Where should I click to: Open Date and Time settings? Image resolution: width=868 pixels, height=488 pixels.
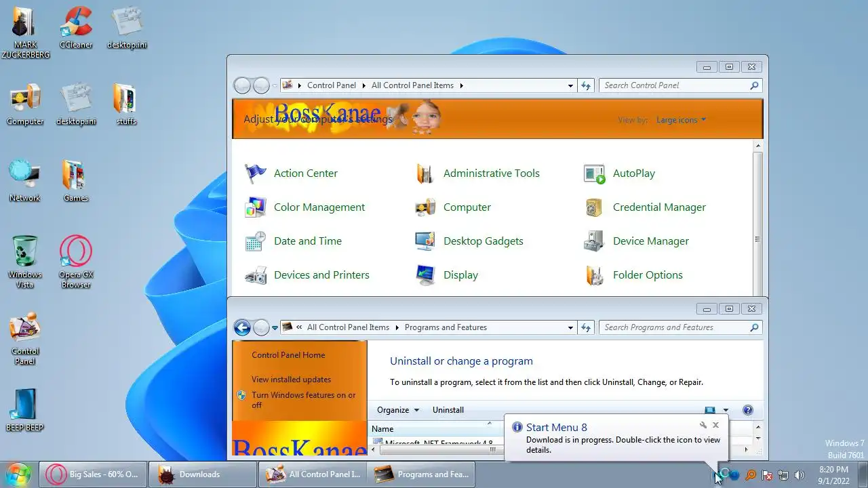click(x=293, y=241)
